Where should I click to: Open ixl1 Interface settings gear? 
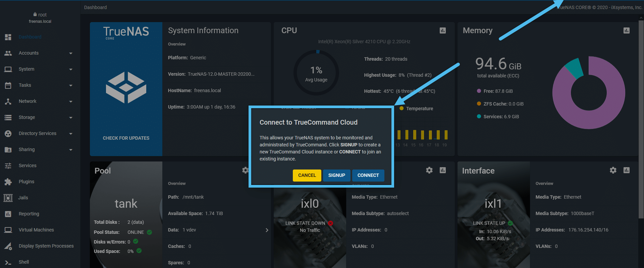tap(613, 170)
